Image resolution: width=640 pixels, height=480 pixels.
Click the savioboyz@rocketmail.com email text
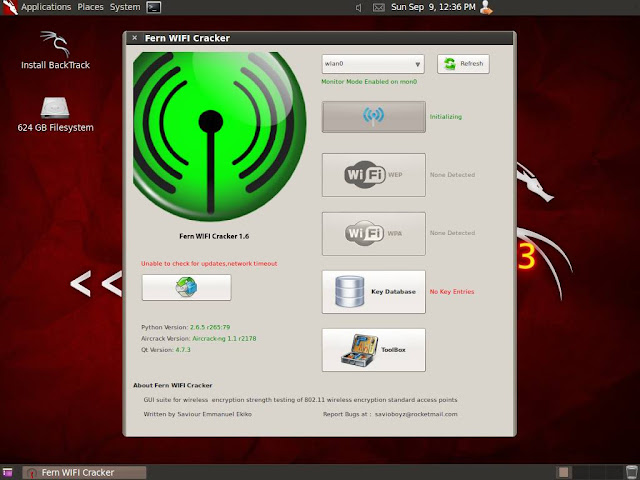click(416, 414)
